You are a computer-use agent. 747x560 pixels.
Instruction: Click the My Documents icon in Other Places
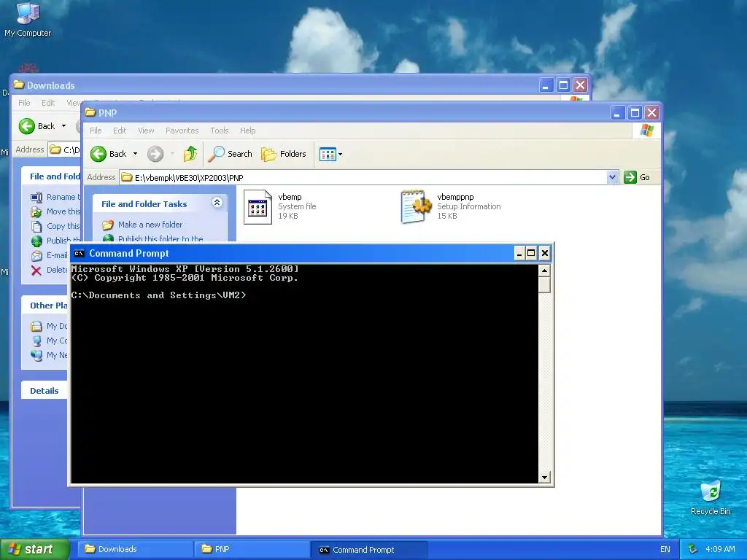coord(36,326)
